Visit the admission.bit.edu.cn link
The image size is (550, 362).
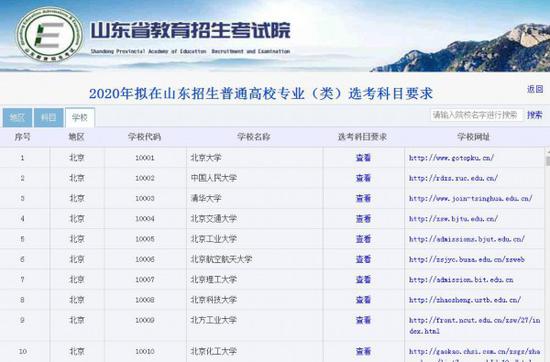tap(461, 280)
